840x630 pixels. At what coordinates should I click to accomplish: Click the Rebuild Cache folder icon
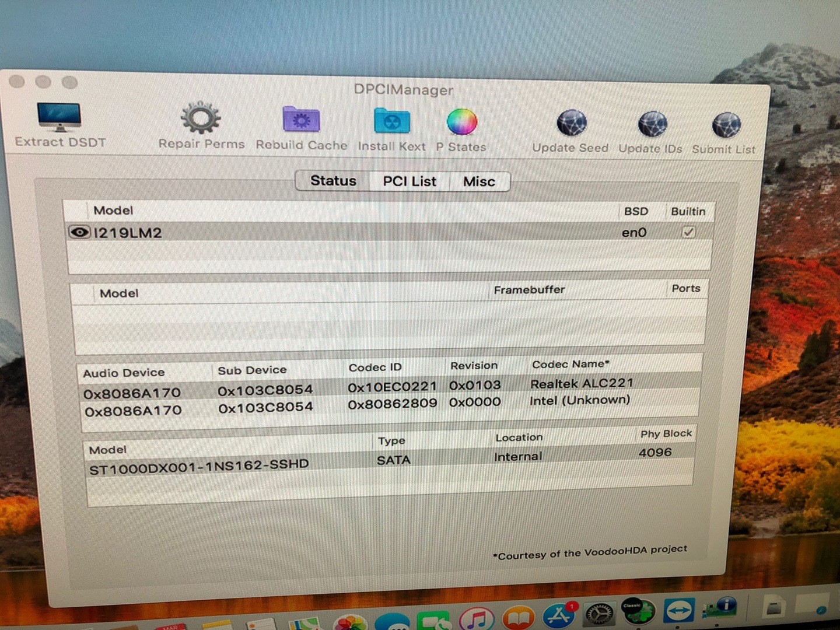click(301, 120)
